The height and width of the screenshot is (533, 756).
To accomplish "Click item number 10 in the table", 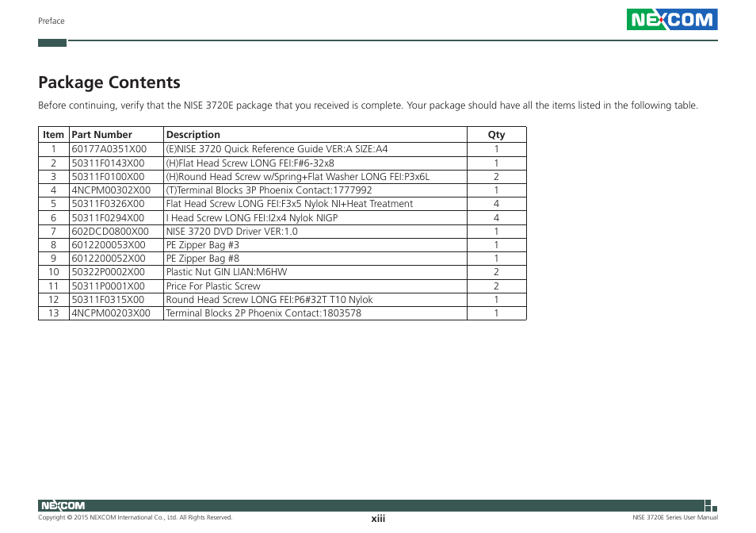I will tap(54, 271).
